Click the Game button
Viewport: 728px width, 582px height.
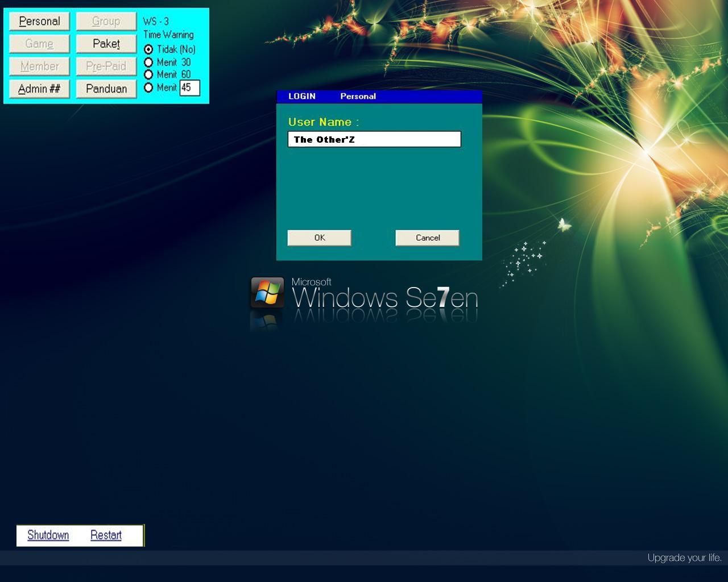39,44
